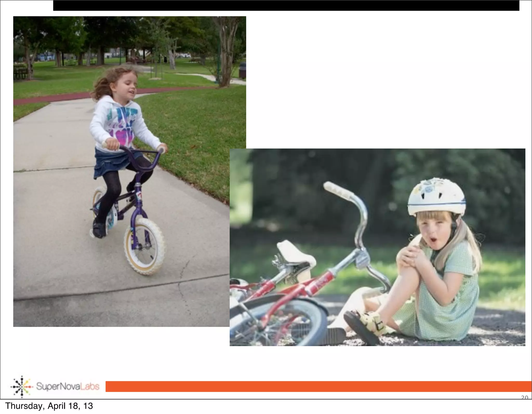Click the date text Thursday, April 18, 13
The height and width of the screenshot is (414, 532).
pyautogui.click(x=49, y=406)
